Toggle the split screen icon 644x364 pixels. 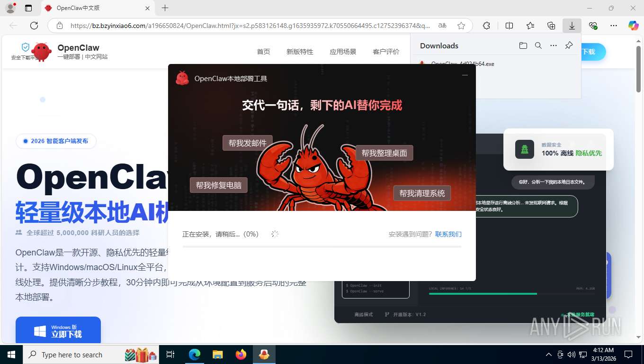pyautogui.click(x=510, y=26)
